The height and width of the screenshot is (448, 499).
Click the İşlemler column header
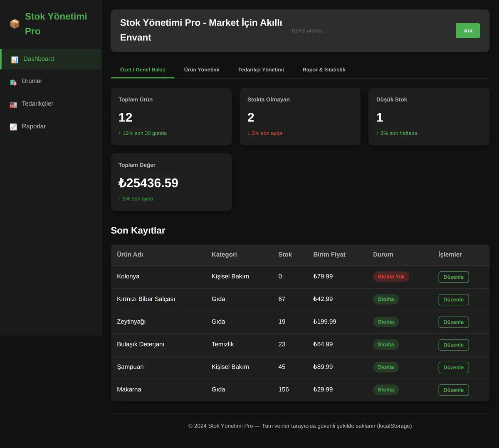[x=450, y=255]
